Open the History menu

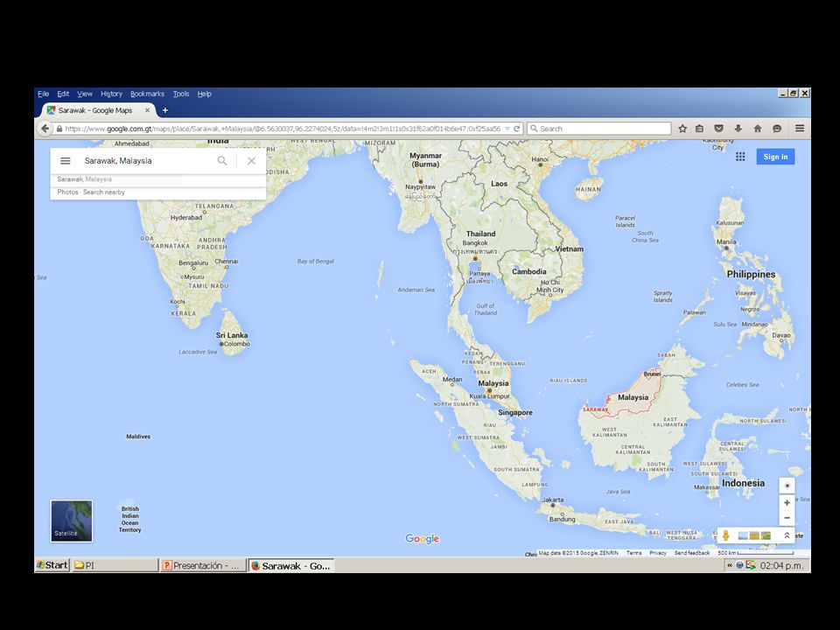click(x=111, y=94)
